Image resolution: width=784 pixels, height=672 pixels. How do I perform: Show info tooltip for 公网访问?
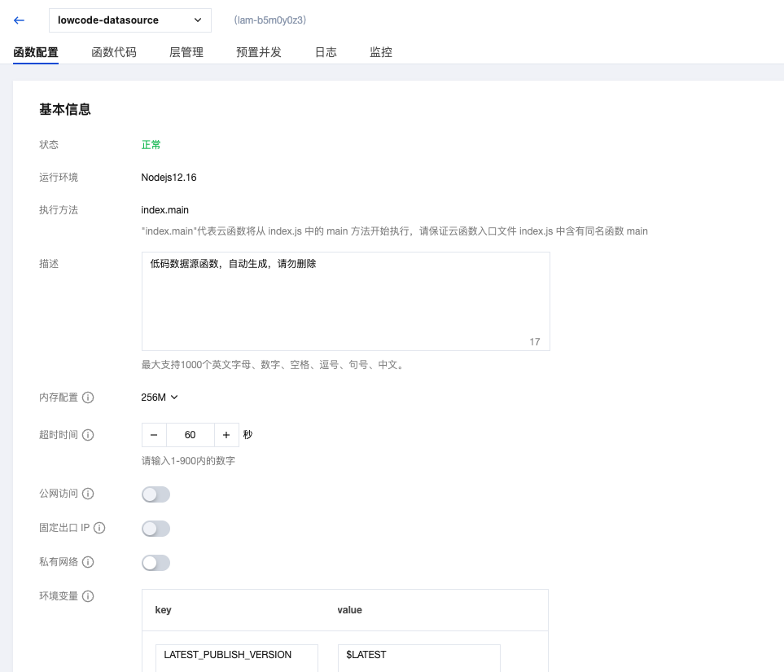pyautogui.click(x=88, y=494)
